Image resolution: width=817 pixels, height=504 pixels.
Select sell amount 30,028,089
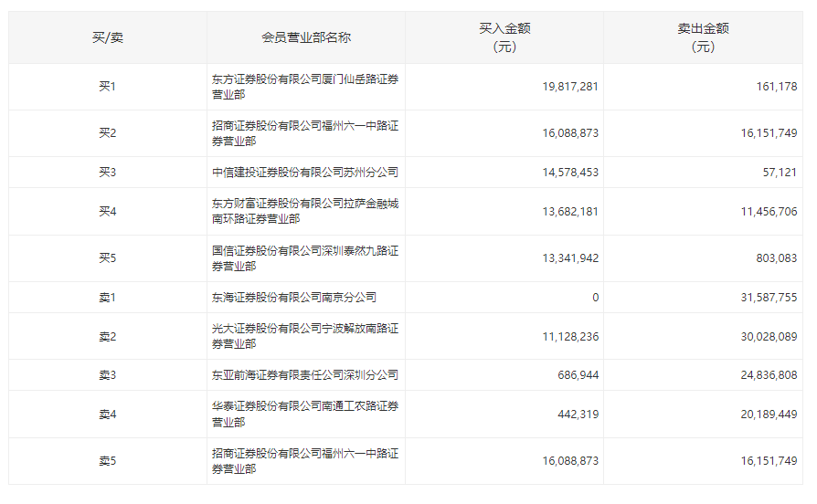tap(769, 337)
